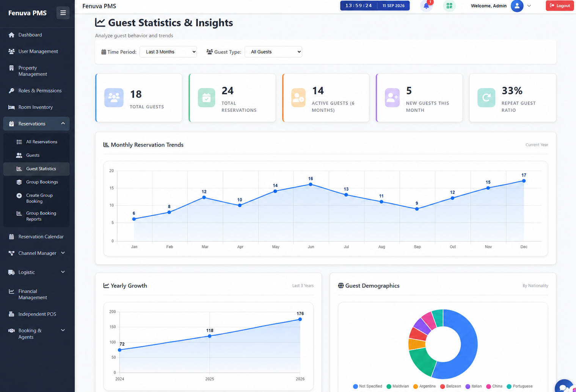This screenshot has height=392, width=576.
Task: Open User Management page link
Action: coord(36,52)
